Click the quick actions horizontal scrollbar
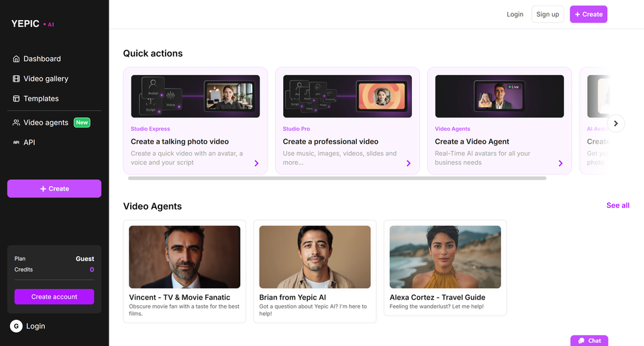 337,178
